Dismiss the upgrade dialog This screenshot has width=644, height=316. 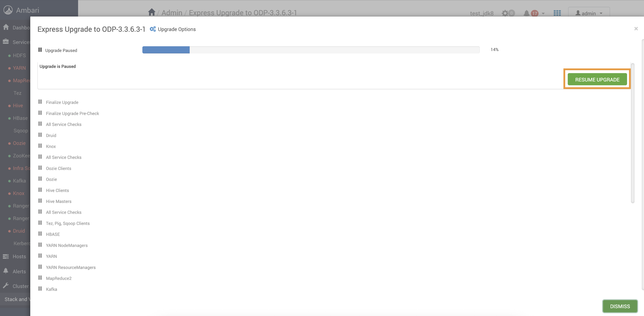coord(620,306)
